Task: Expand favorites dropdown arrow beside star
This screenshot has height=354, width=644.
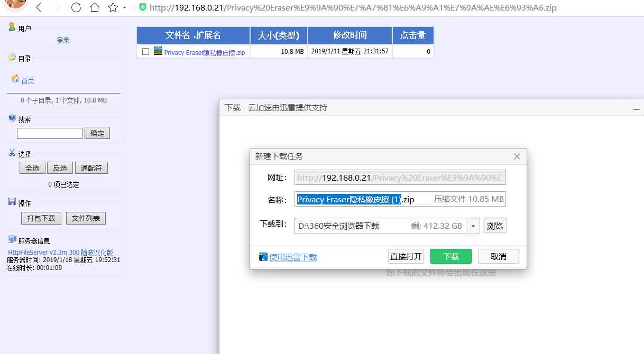Action: (124, 8)
